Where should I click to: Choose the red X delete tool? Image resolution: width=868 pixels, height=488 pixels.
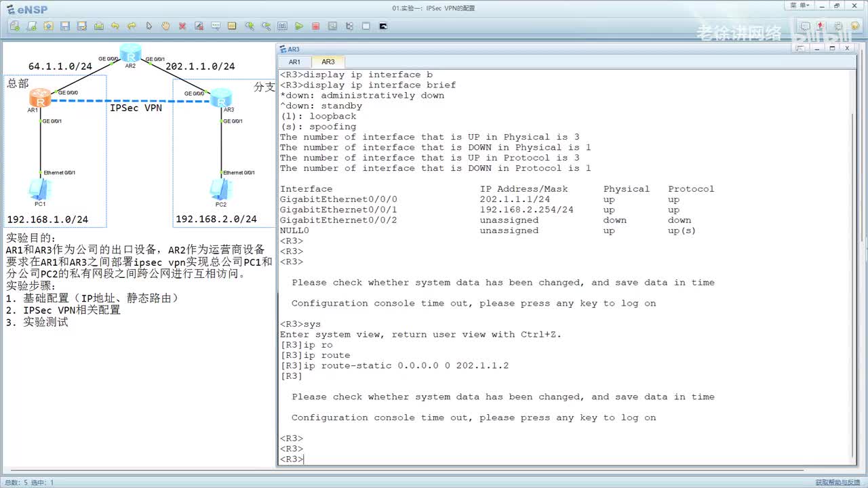pyautogui.click(x=182, y=26)
